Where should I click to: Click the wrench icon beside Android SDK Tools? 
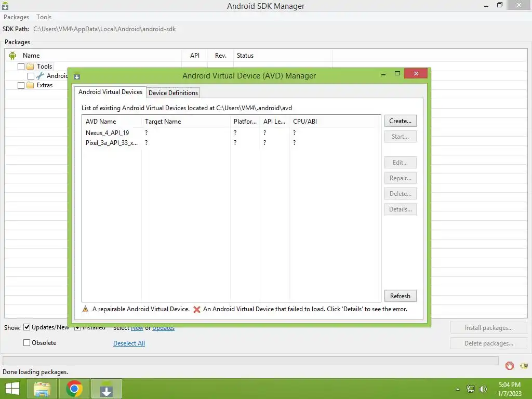pyautogui.click(x=40, y=76)
